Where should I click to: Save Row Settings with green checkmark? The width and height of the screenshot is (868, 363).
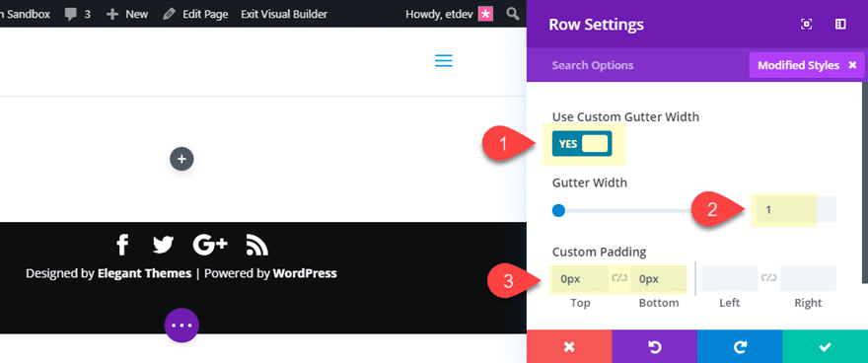(x=826, y=347)
